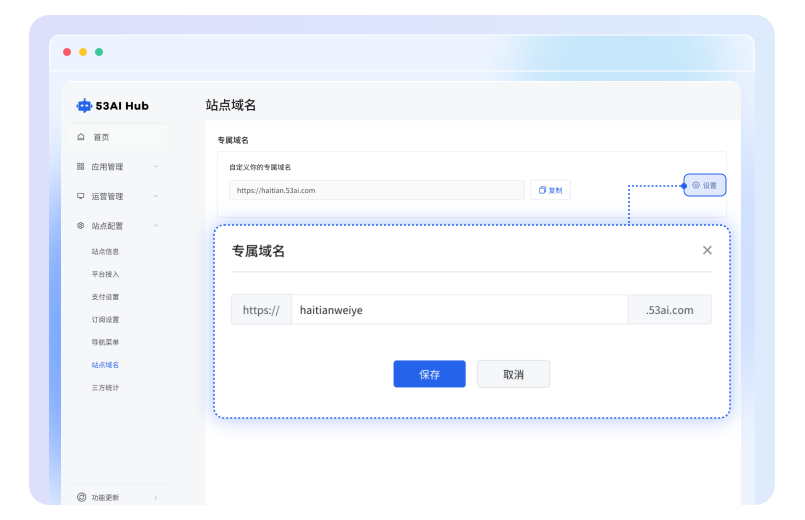The image size is (805, 520).
Task: Open domain settings via the 设置 button
Action: [x=705, y=185]
